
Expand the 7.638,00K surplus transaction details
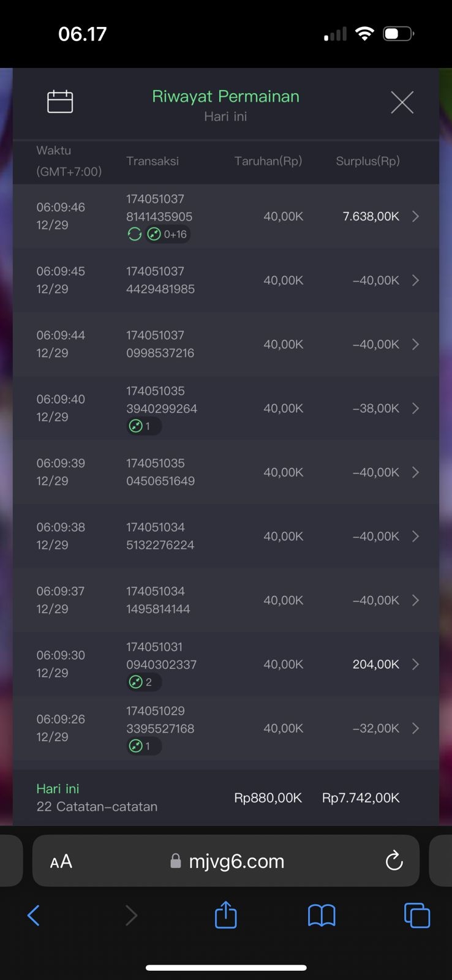(415, 216)
